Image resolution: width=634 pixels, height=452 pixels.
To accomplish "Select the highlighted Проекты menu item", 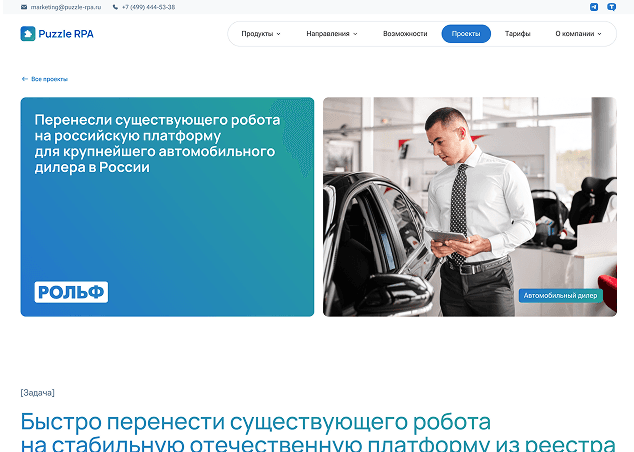I will pyautogui.click(x=466, y=34).
